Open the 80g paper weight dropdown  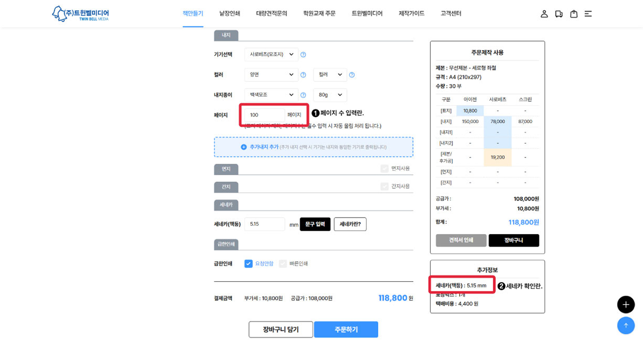[330, 95]
